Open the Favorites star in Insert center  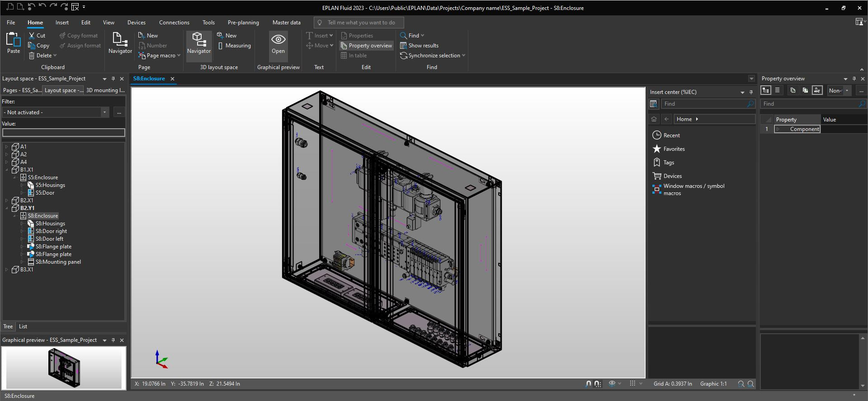657,149
